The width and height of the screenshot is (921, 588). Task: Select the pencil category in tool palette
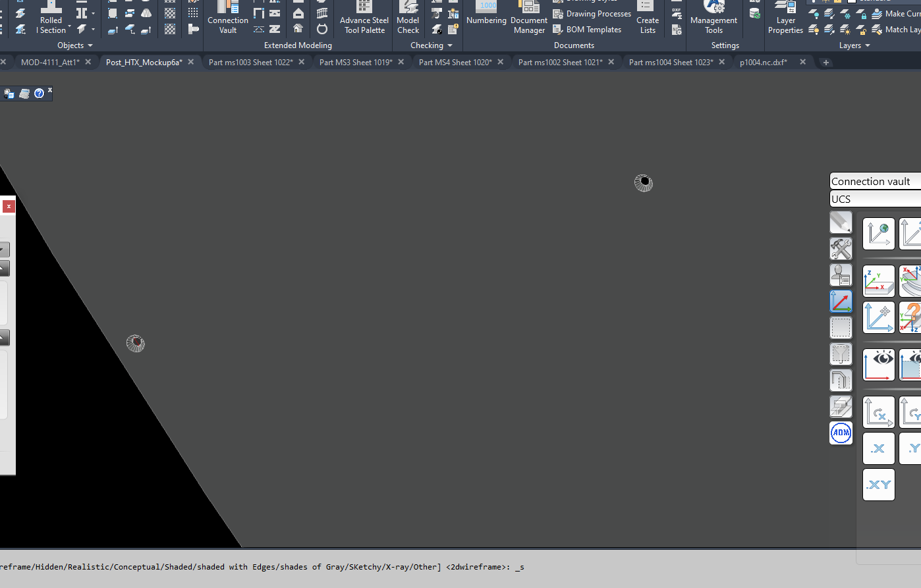click(x=841, y=223)
